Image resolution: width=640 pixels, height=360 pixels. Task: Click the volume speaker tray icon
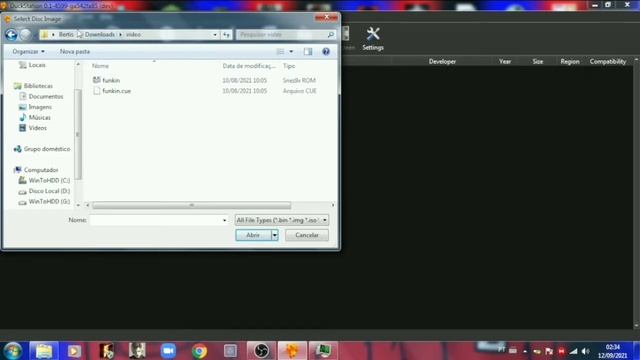click(586, 351)
